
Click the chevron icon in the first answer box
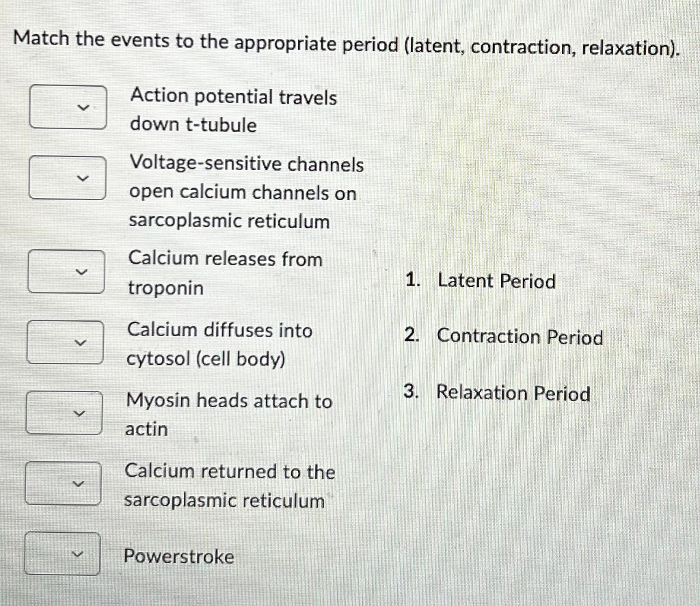[81, 107]
